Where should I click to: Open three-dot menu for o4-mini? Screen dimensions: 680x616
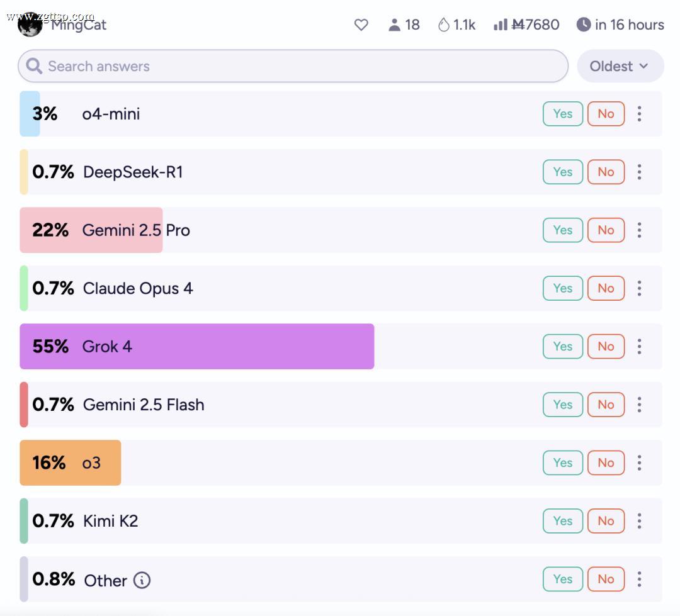[x=639, y=114]
